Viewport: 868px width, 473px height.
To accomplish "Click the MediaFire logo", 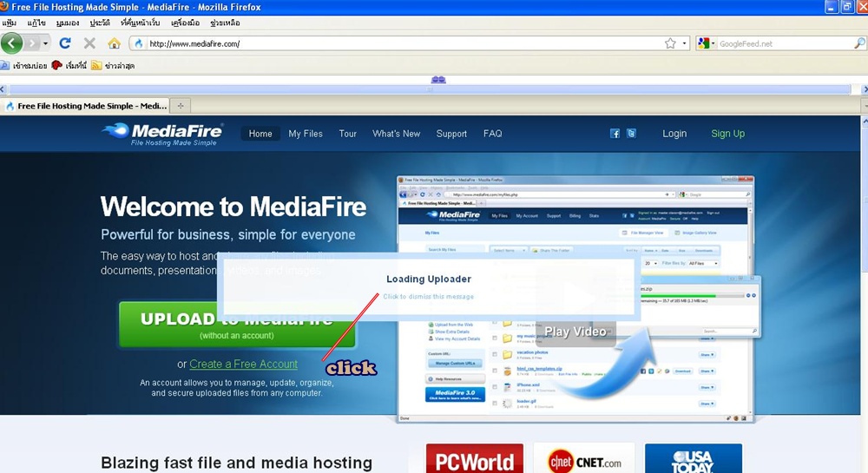I will click(x=162, y=135).
